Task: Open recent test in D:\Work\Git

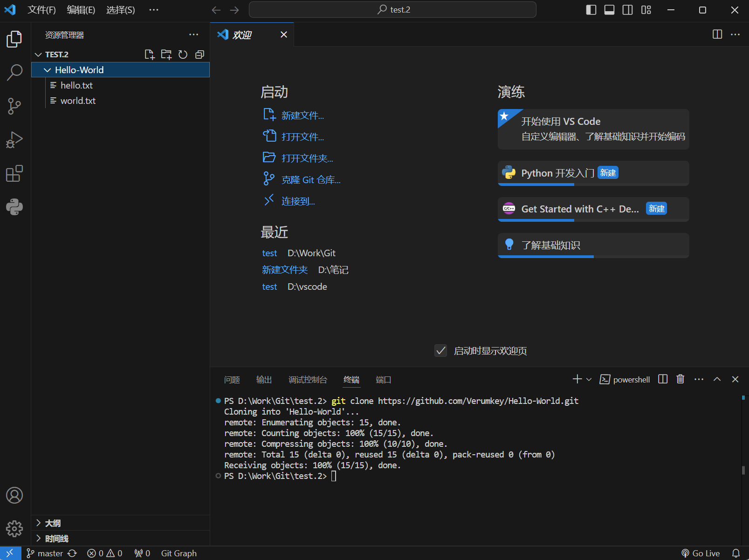Action: pyautogui.click(x=269, y=253)
